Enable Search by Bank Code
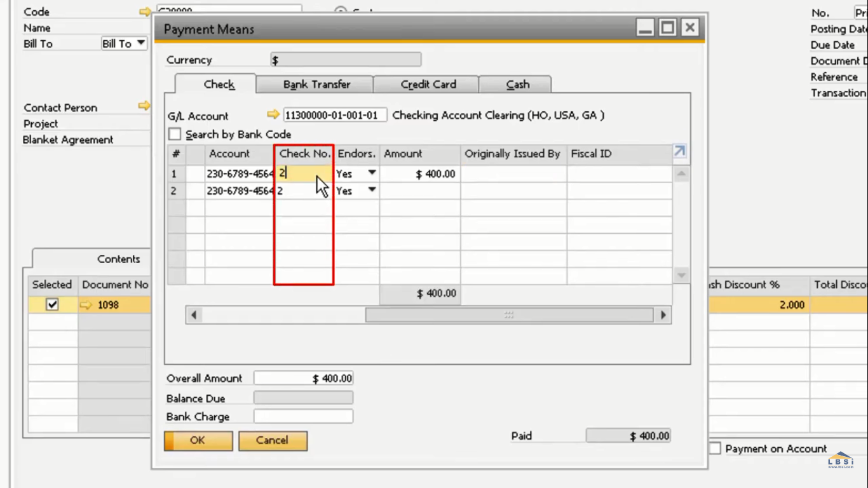Screen dimensions: 868x488 pyautogui.click(x=175, y=134)
